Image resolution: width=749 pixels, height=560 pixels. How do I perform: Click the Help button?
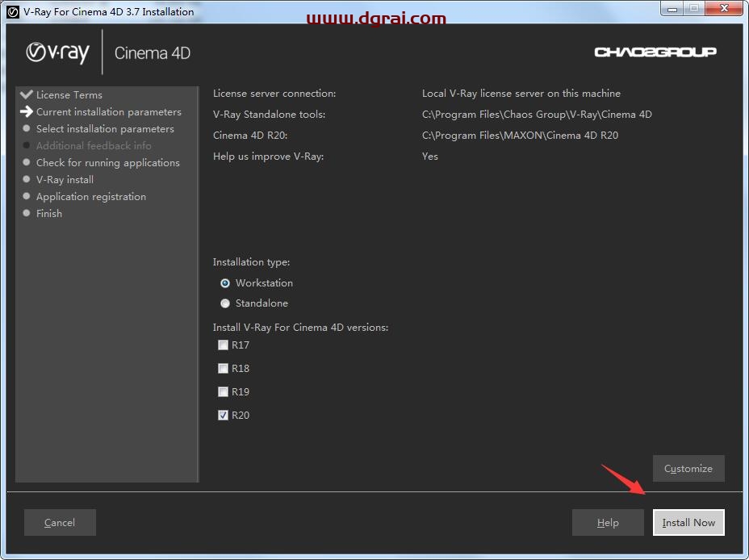pyautogui.click(x=608, y=523)
